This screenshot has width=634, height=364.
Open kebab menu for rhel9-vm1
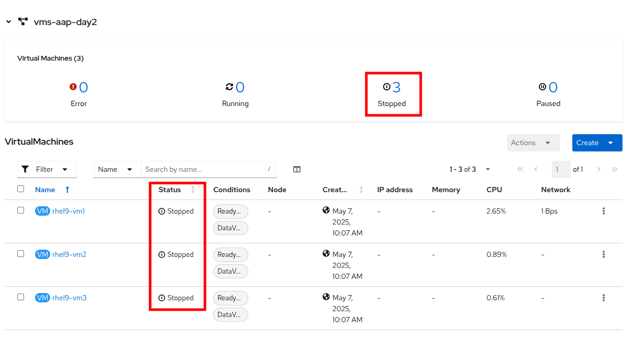603,211
